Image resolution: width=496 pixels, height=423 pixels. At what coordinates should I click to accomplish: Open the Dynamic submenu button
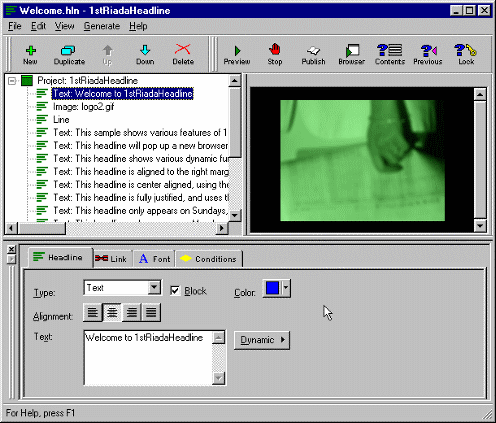point(262,340)
